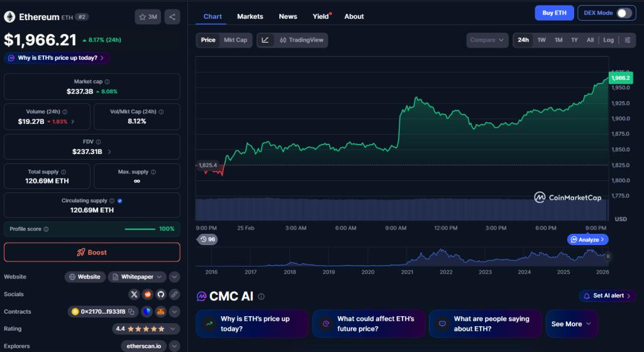Enable Log scale on chart
This screenshot has height=352, width=644.
608,40
